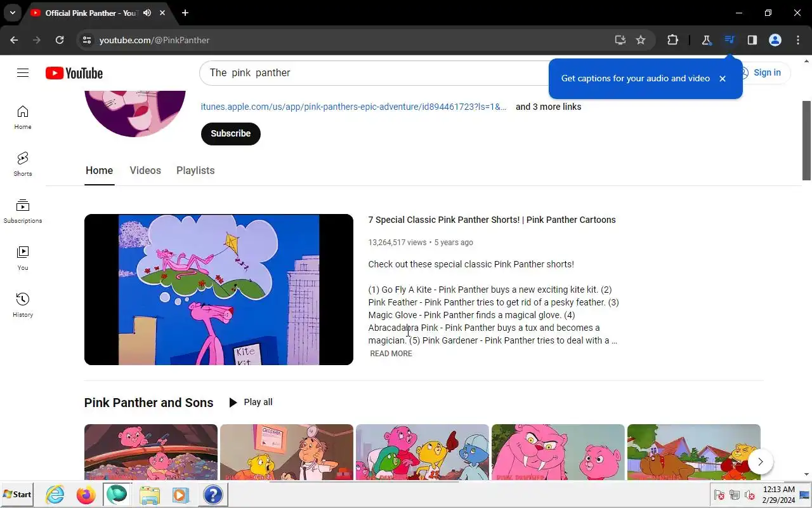
Task: Open Chrome three-dot menu
Action: (x=798, y=40)
